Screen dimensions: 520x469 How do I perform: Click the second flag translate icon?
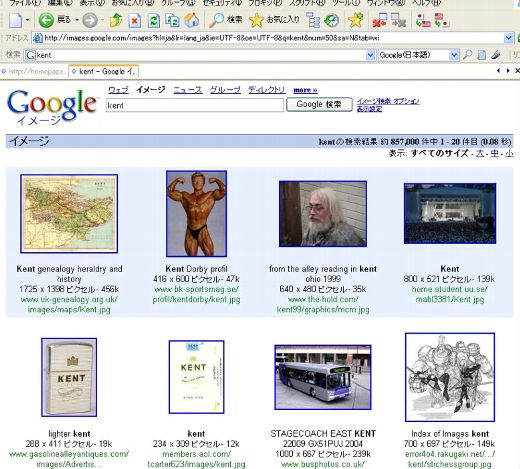click(x=442, y=20)
